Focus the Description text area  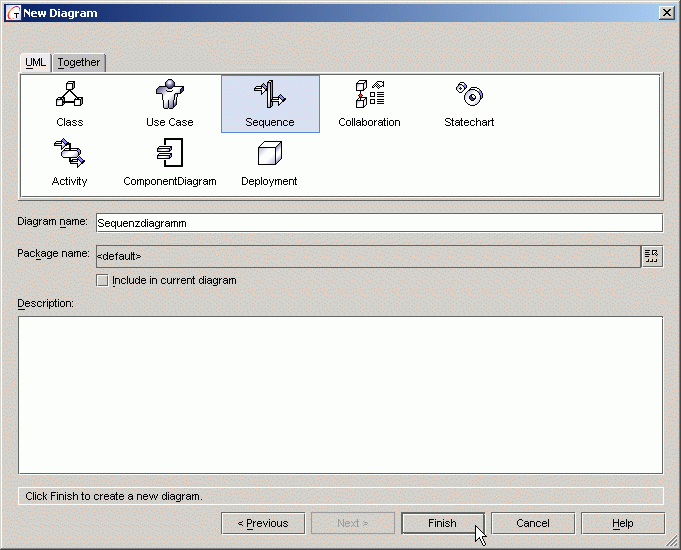(x=340, y=394)
